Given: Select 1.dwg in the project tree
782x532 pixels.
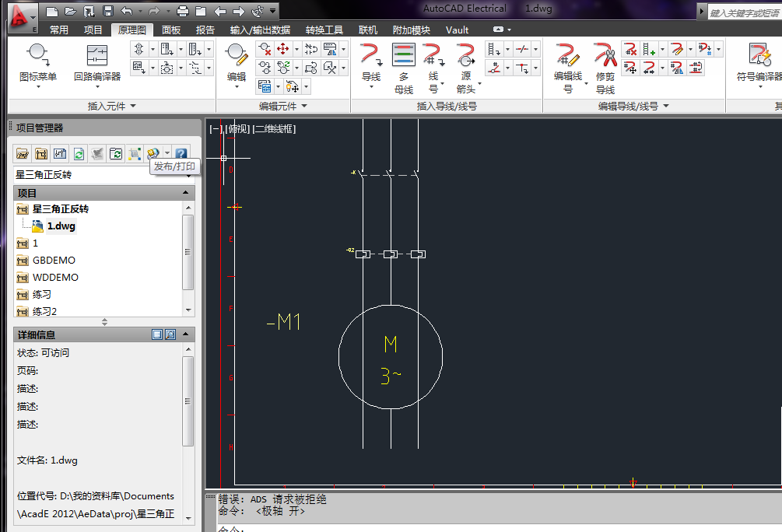Looking at the screenshot, I should (61, 226).
